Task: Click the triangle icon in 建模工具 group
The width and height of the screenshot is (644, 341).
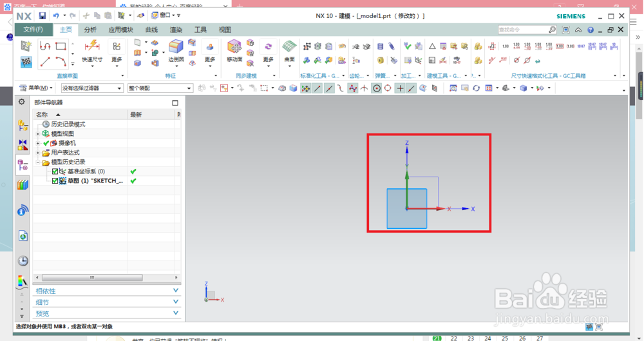Action: (432, 46)
